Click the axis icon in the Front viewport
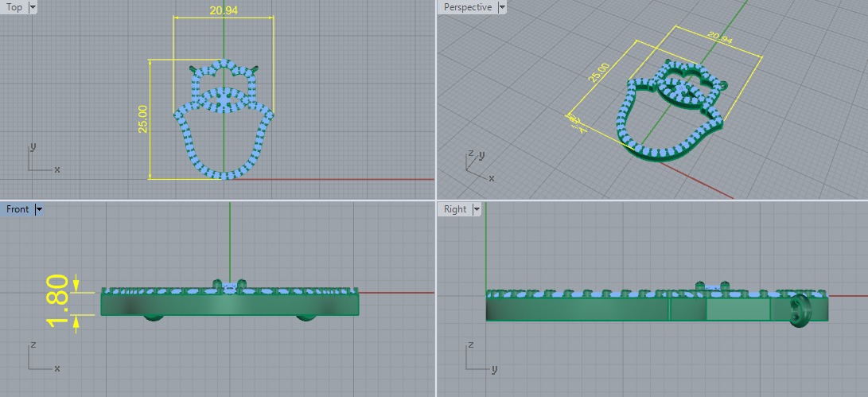868x397 pixels. (43, 356)
